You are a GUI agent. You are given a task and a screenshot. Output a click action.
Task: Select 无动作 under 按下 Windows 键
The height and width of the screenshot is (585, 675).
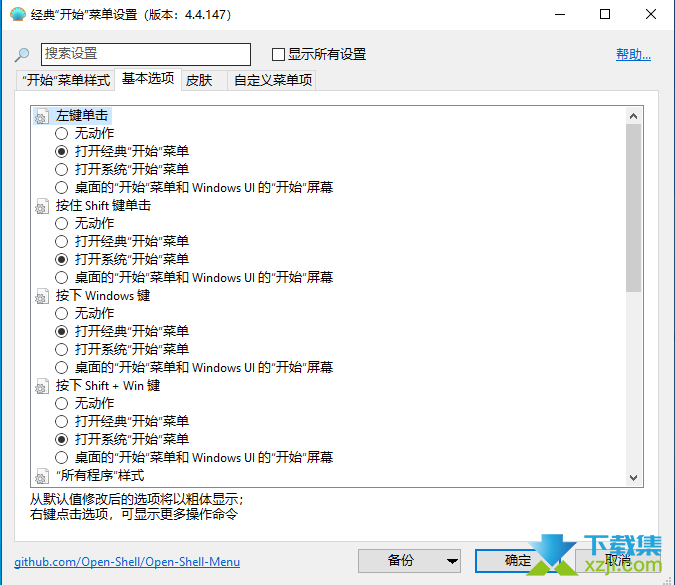click(62, 313)
